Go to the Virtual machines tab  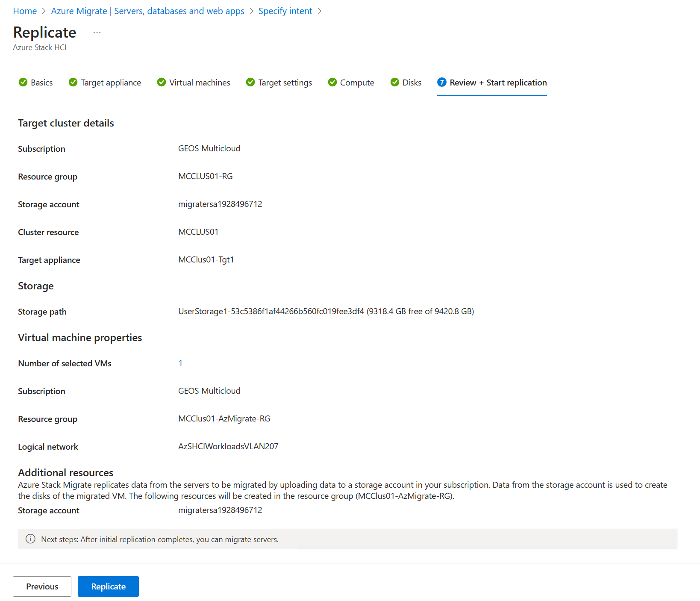[x=199, y=82]
